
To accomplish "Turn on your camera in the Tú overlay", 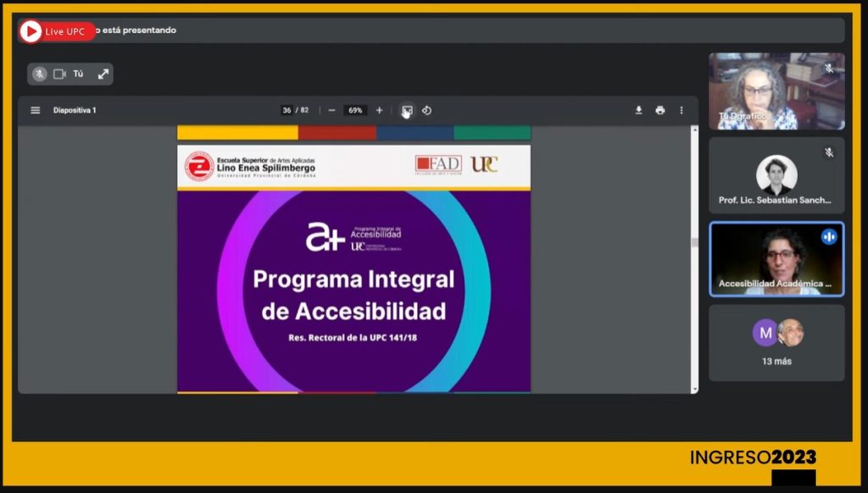I will pos(58,74).
